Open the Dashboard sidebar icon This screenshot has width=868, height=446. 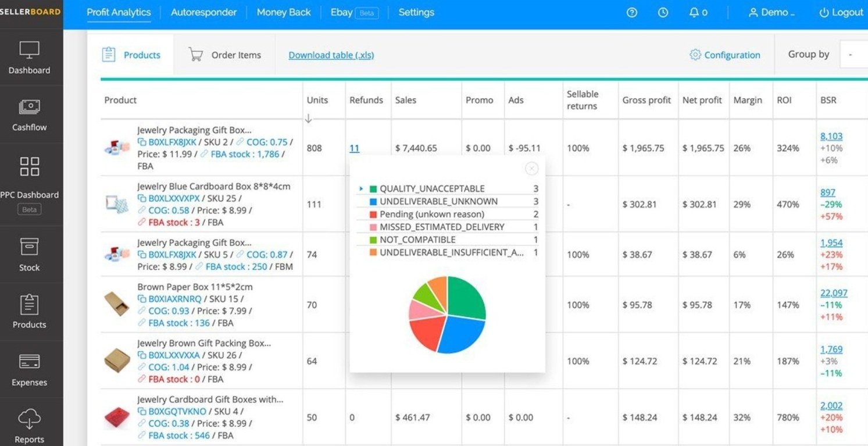pyautogui.click(x=29, y=49)
